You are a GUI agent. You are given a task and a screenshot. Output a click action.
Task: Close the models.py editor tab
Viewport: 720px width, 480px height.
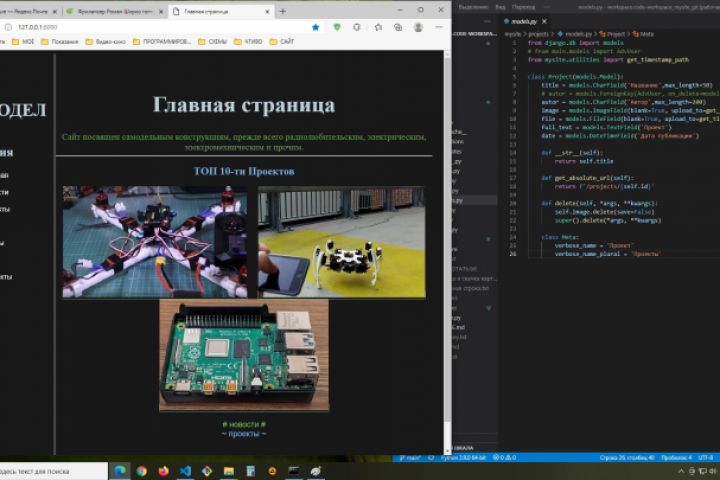[x=544, y=21]
